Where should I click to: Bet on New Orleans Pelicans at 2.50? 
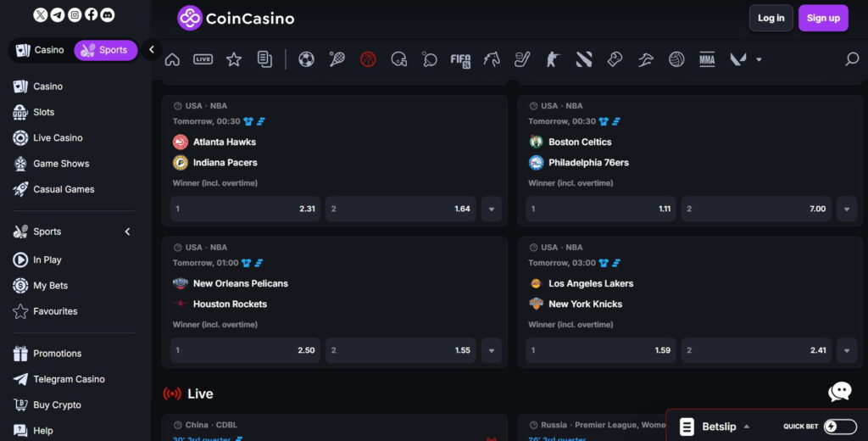(245, 350)
